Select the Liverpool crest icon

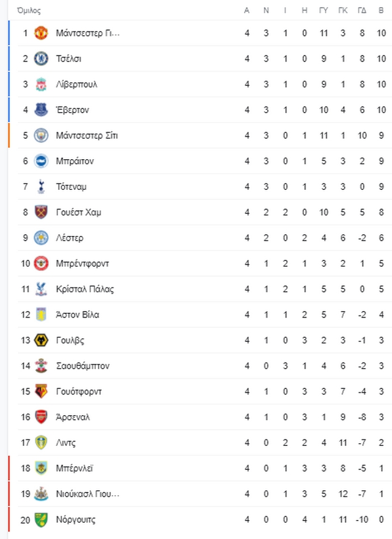pyautogui.click(x=41, y=84)
